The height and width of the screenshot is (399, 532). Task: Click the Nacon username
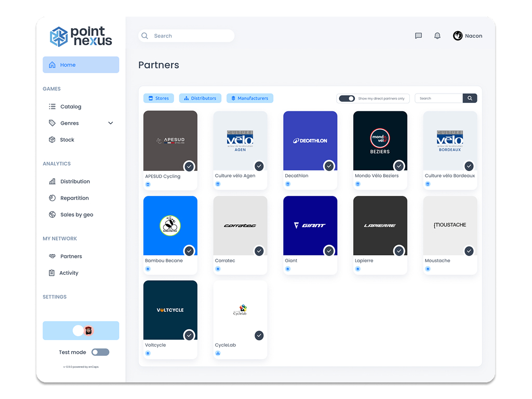473,36
